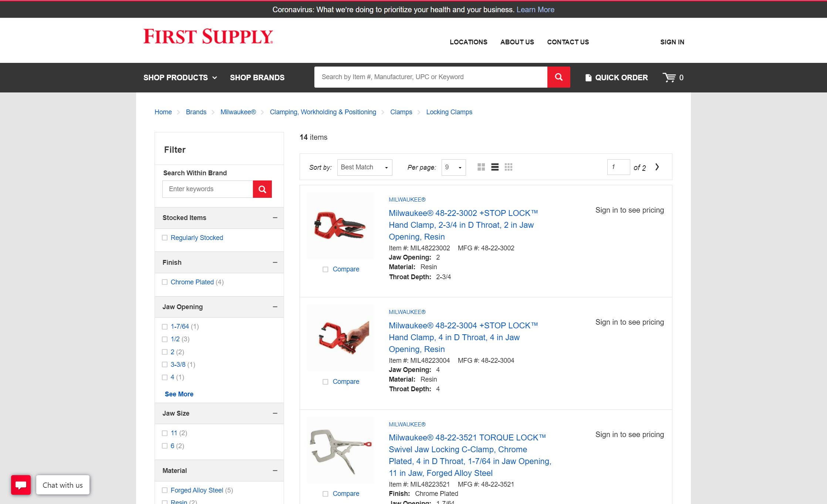Check Compare on the 48-22-3002 clamp

point(325,269)
